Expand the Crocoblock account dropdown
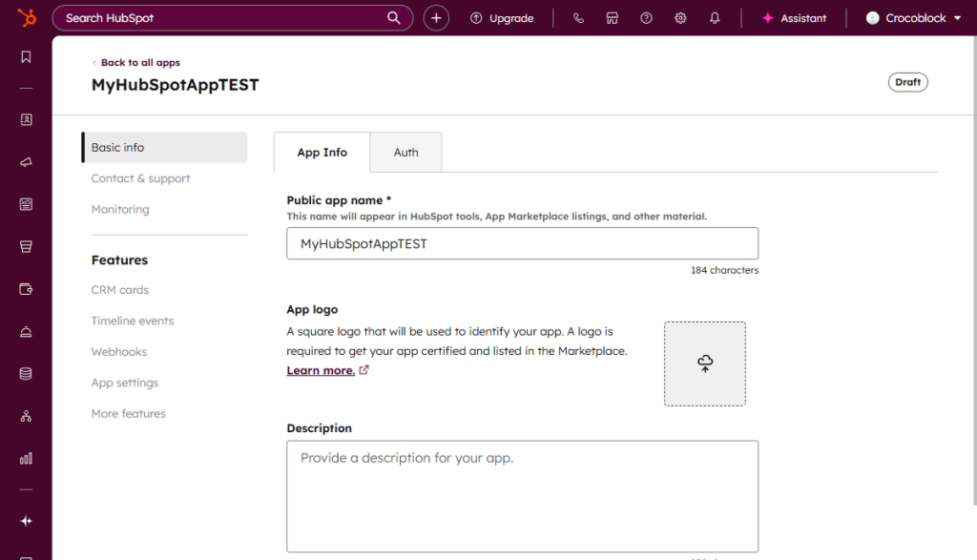 coord(913,18)
